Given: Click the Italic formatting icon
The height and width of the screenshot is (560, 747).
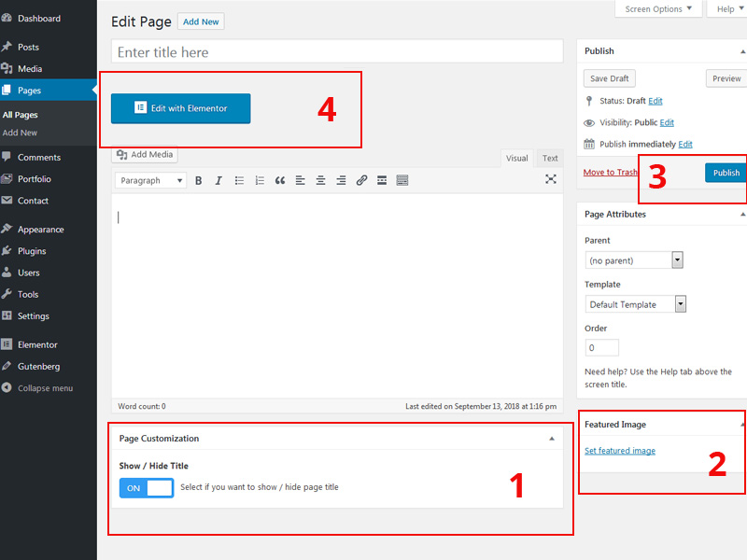Looking at the screenshot, I should pyautogui.click(x=218, y=180).
